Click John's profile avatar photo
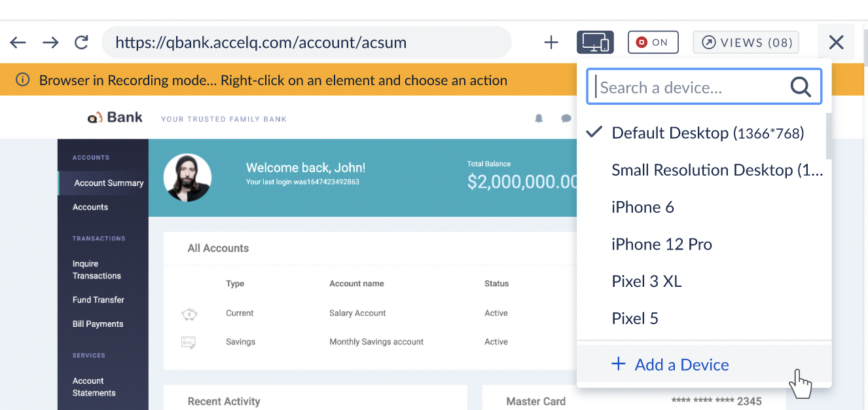868x410 pixels. pos(187,177)
